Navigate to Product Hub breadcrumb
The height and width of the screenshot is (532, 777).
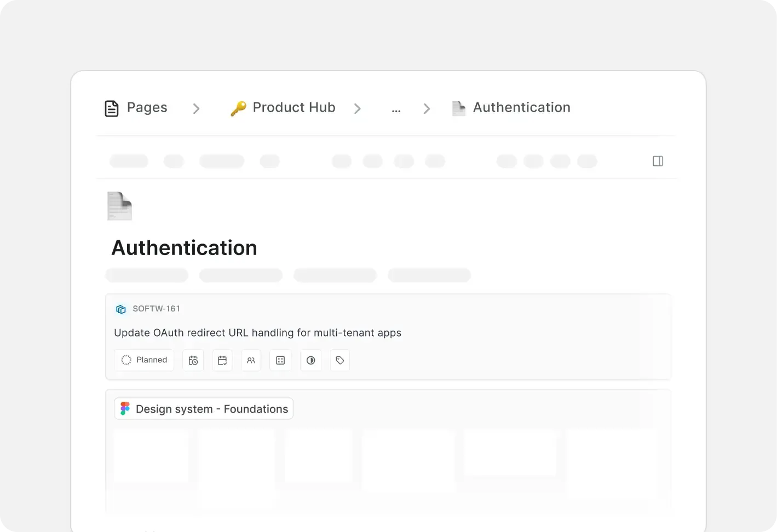283,108
